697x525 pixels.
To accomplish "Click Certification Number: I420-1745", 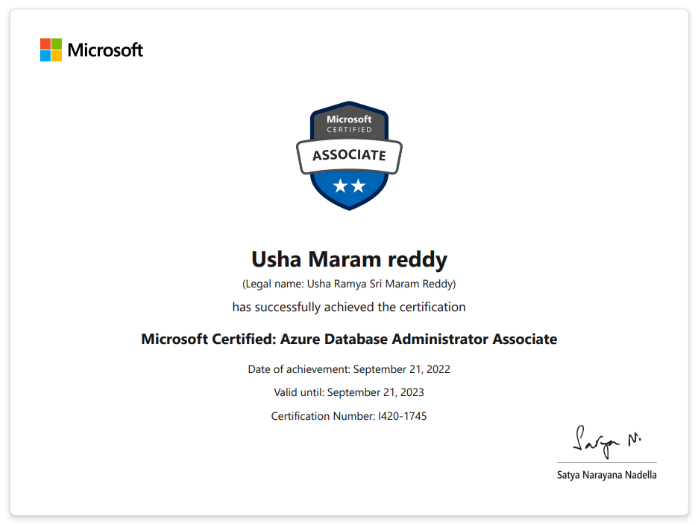I will (x=349, y=416).
